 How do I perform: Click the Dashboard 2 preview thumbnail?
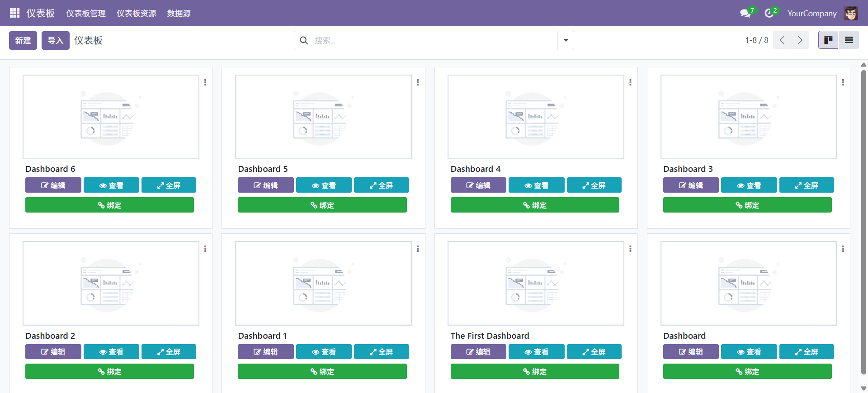[111, 283]
